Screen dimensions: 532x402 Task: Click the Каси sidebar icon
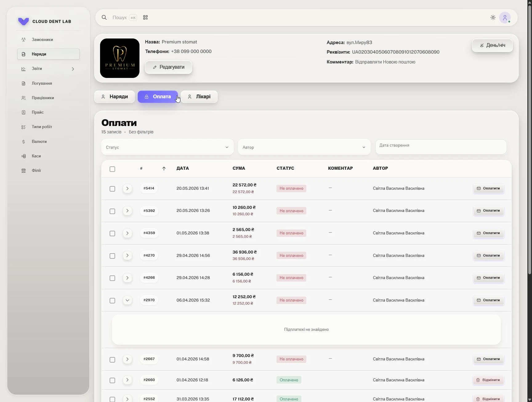[23, 156]
